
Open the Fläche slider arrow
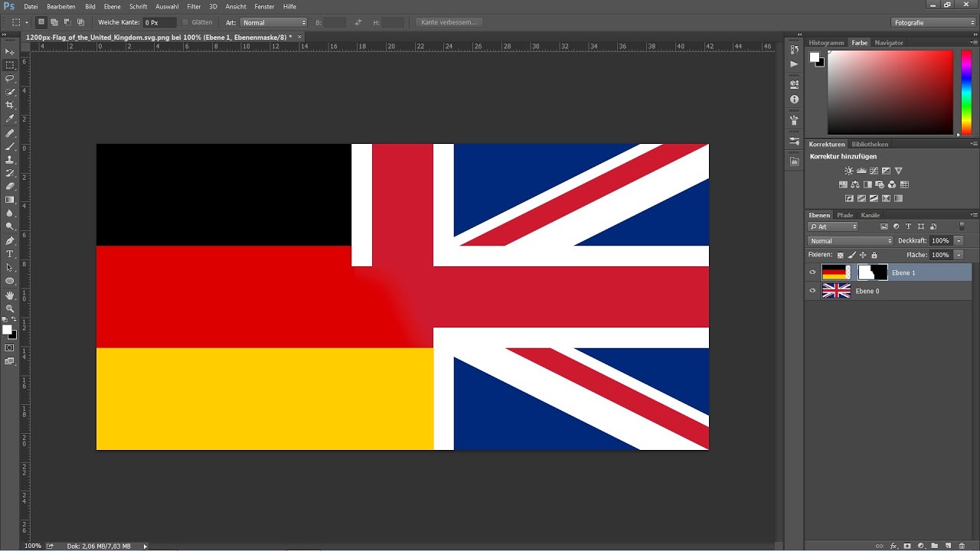coord(959,255)
